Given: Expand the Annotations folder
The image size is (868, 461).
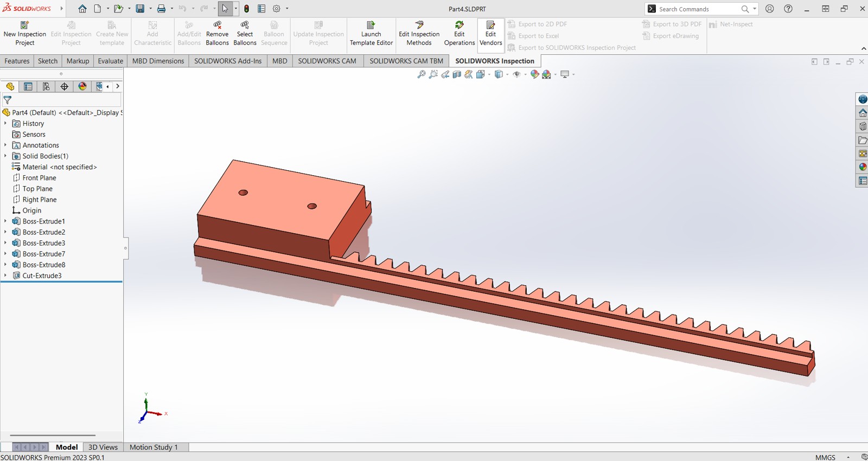Looking at the screenshot, I should pos(5,145).
